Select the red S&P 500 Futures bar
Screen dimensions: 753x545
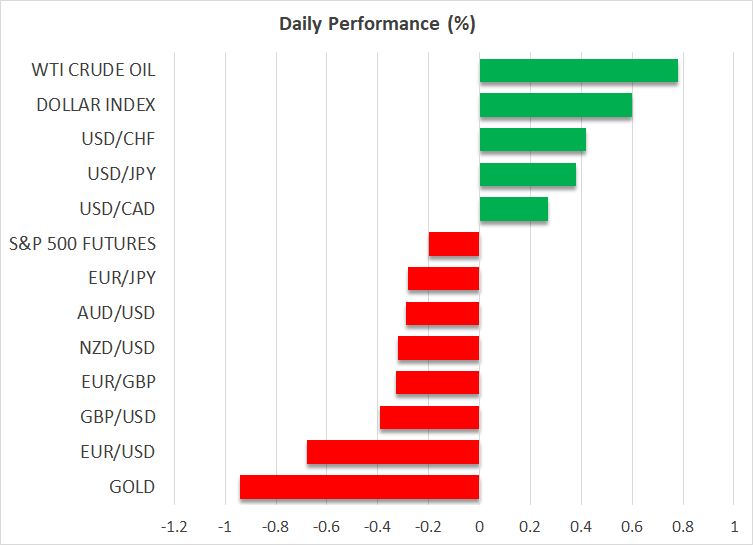point(454,244)
